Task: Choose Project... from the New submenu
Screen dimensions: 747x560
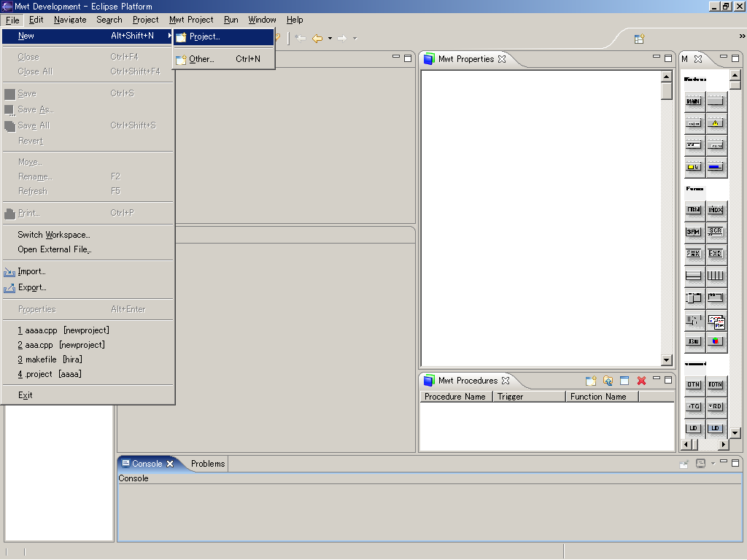Action: tap(223, 36)
